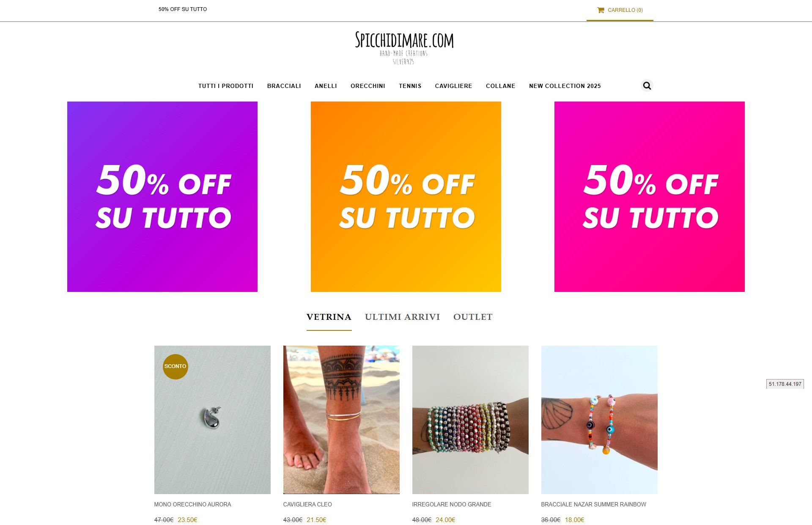Click the purple 50% off banner
The height and width of the screenshot is (525, 812).
click(162, 197)
